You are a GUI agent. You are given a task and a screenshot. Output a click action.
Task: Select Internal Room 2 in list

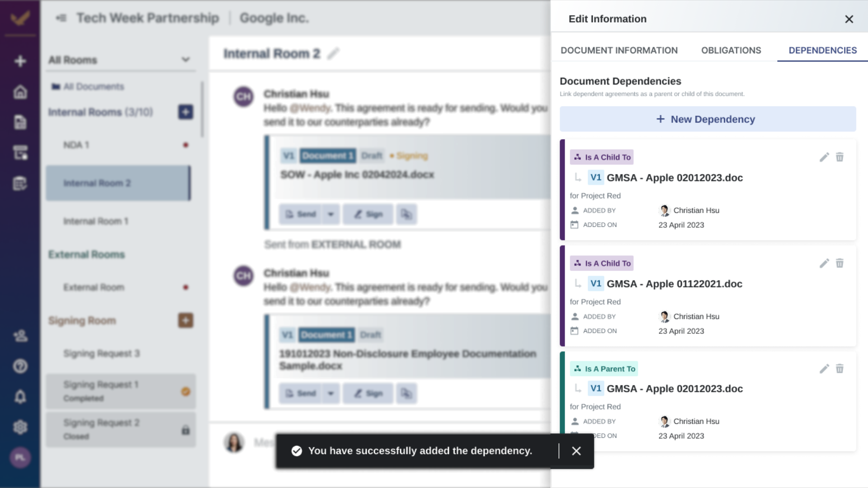tap(118, 183)
